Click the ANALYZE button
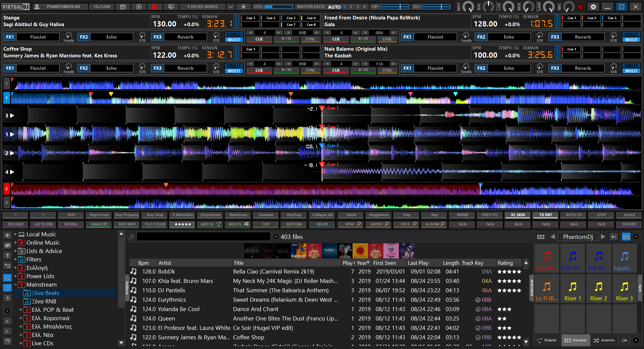This screenshot has width=644, height=349. [99, 224]
